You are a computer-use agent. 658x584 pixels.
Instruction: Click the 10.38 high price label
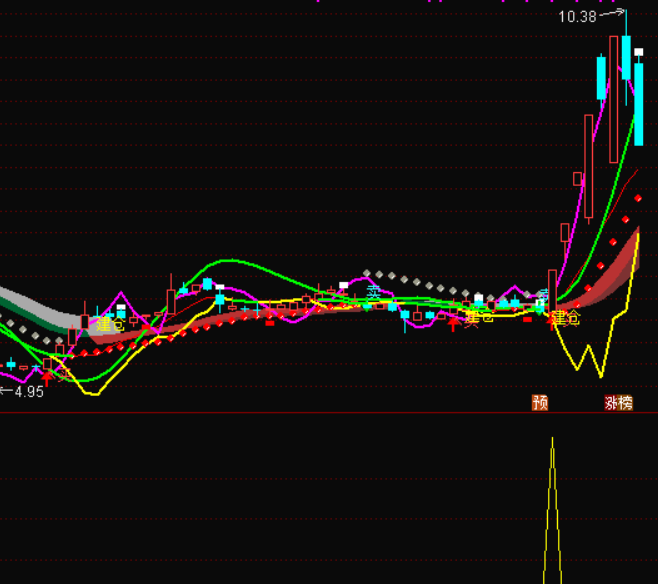coord(577,17)
